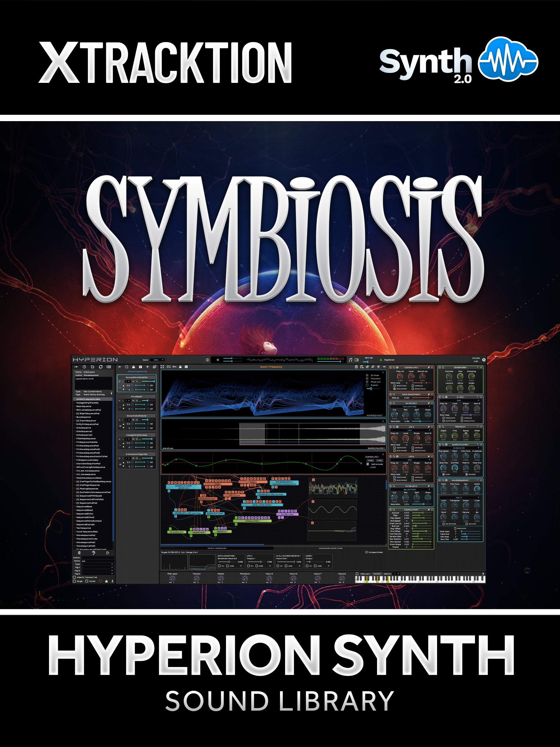
Task: Open the note dropdown in SAMPLE PLAYER 1
Action: (460, 448)
